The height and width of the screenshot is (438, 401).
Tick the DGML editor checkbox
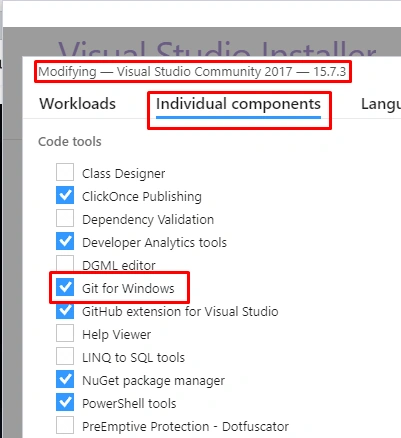tap(65, 264)
